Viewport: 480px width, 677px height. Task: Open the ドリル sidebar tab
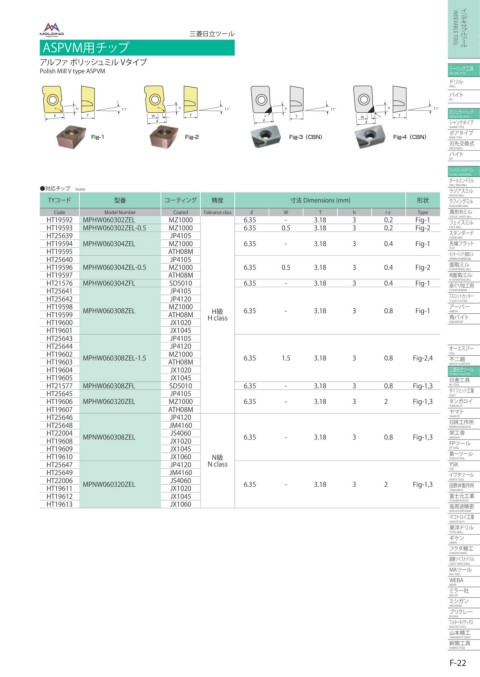[464, 82]
